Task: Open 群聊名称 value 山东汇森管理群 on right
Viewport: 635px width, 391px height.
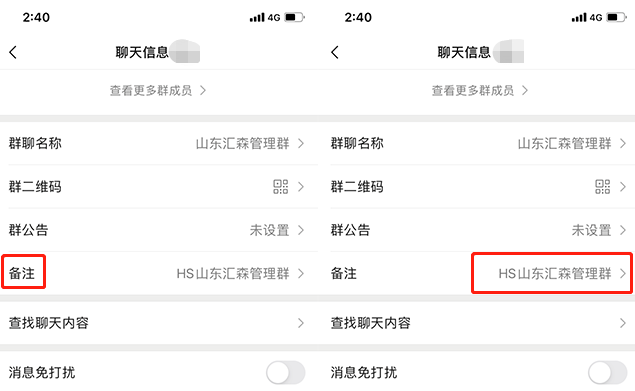Action: coord(565,143)
